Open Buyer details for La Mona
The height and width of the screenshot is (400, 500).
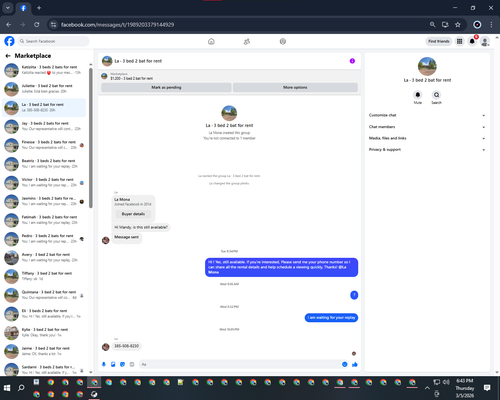(x=133, y=214)
